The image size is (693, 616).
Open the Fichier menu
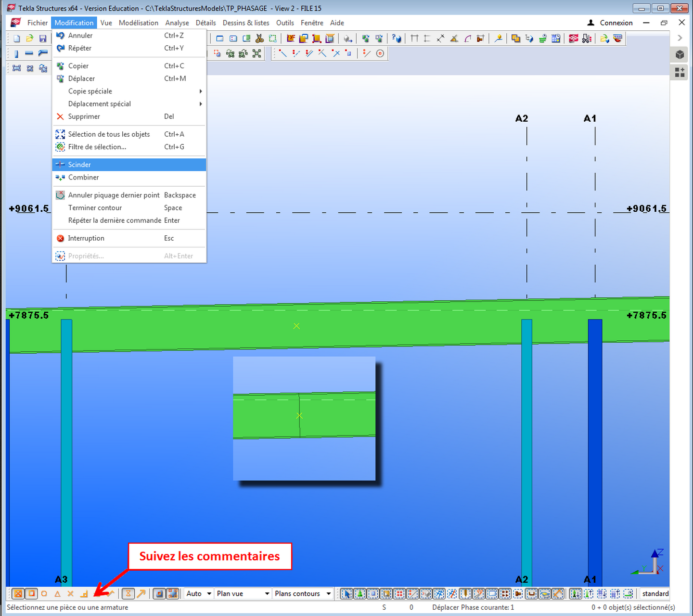pyautogui.click(x=38, y=23)
